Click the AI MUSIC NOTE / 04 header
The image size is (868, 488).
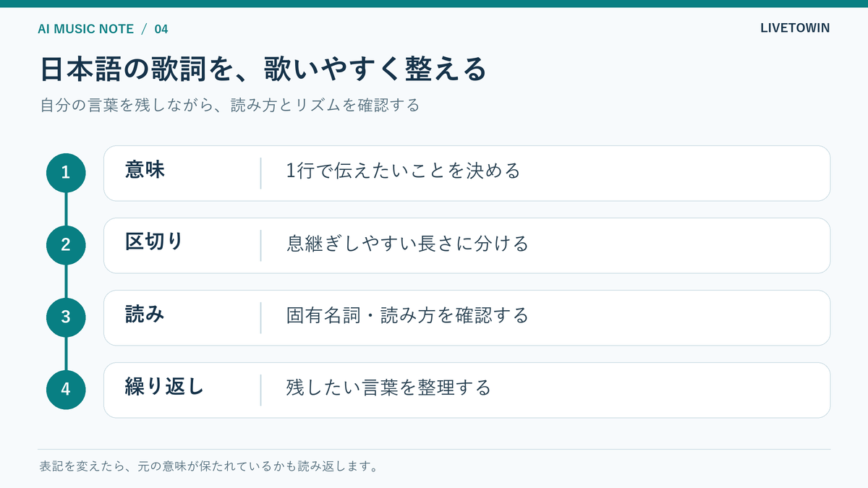point(103,29)
